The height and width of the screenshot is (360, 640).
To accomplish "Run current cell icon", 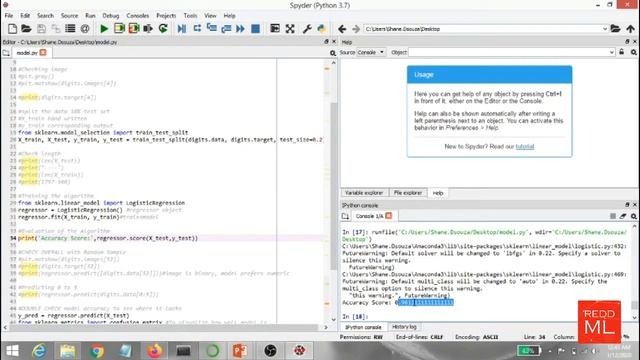I will (x=119, y=29).
